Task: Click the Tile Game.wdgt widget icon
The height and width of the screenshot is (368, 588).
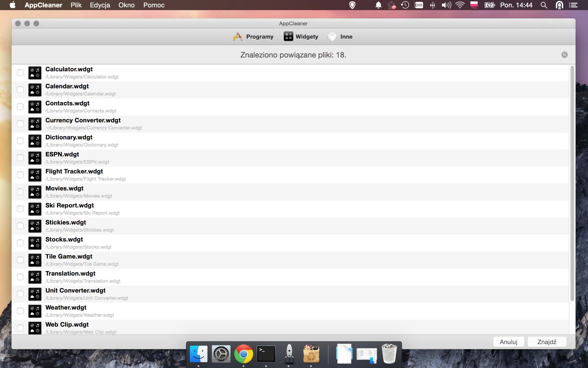Action: tap(35, 260)
